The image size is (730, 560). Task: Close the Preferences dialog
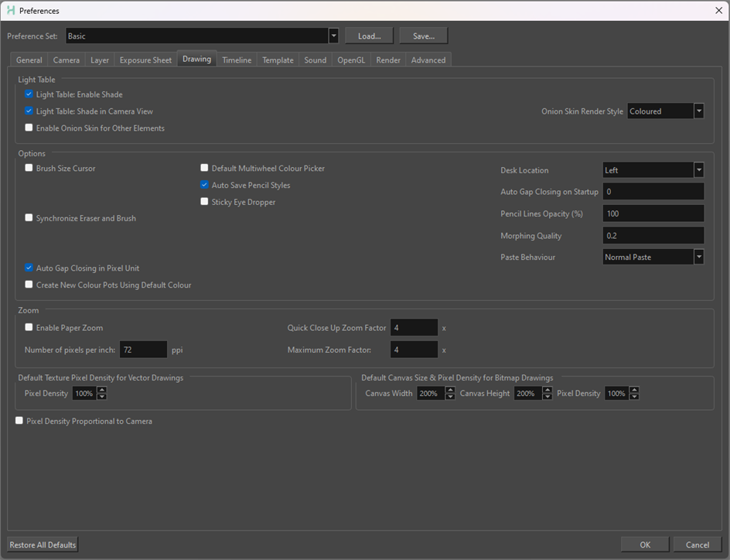[719, 10]
